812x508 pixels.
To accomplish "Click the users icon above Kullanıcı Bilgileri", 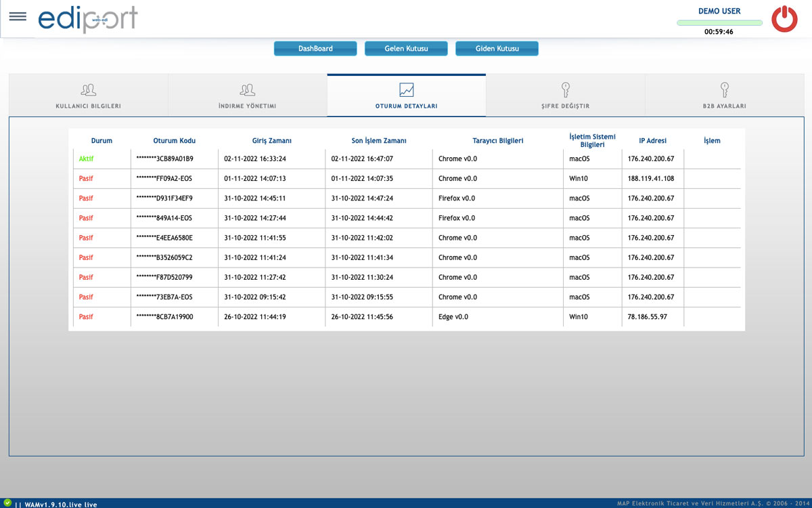I will [x=88, y=89].
